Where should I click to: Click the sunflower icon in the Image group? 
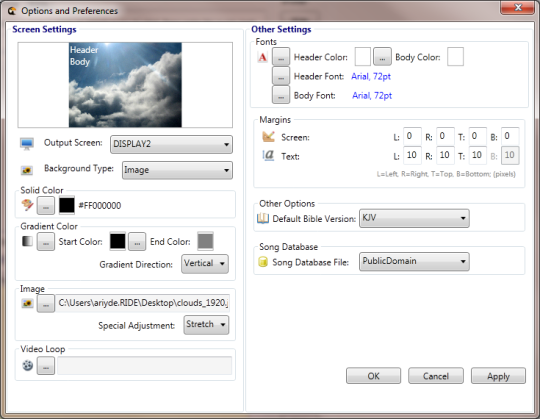tap(27, 303)
